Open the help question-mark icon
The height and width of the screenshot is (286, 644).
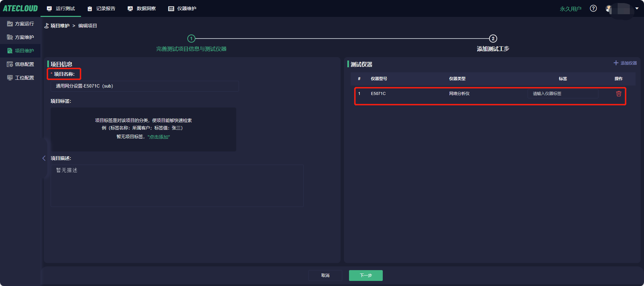coord(593,8)
